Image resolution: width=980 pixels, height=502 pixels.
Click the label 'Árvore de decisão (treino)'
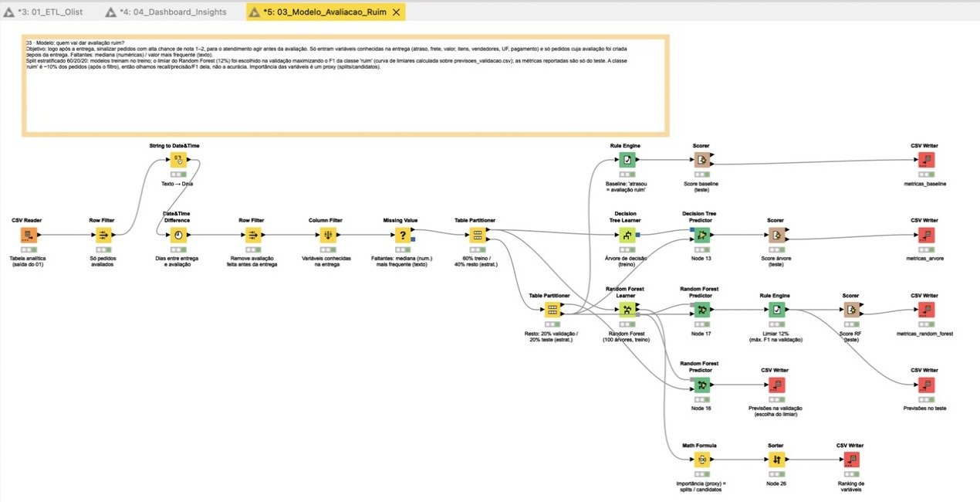[x=626, y=261]
